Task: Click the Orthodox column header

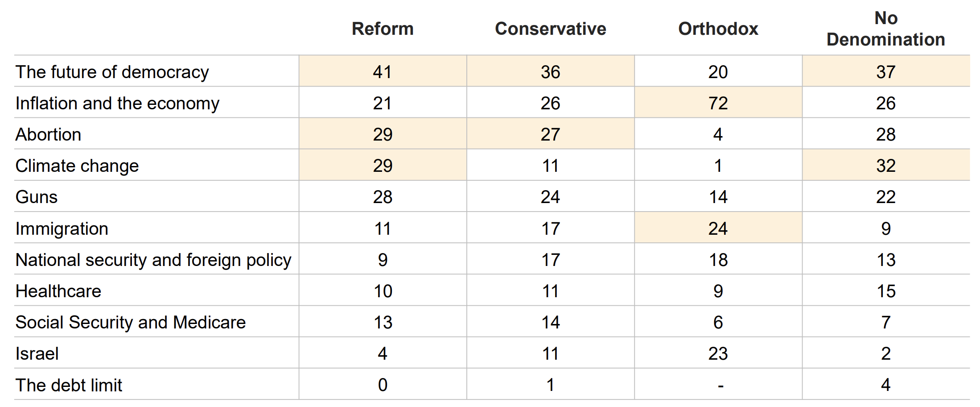Action: pos(718,29)
